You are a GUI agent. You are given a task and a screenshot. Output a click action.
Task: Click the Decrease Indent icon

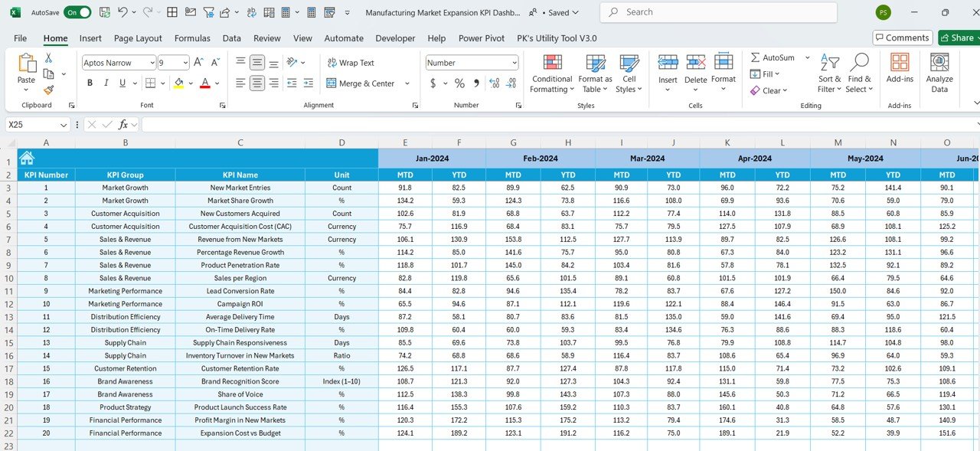point(292,83)
